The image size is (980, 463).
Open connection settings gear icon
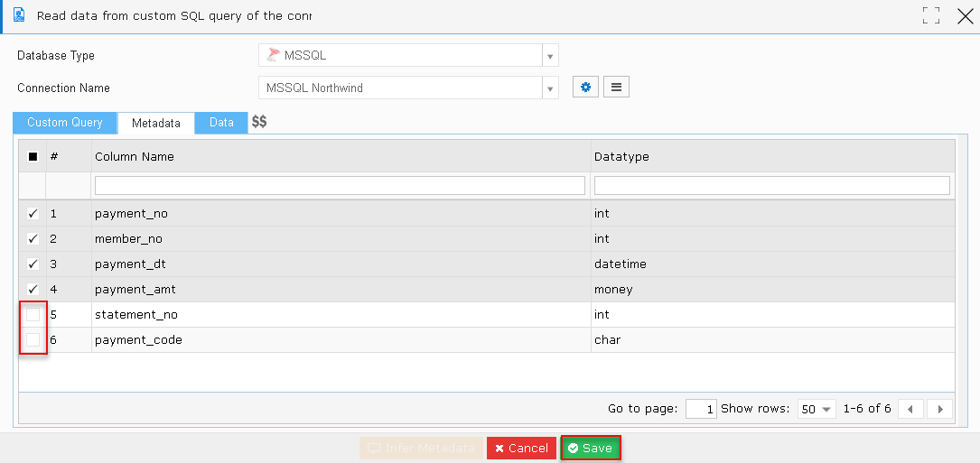click(585, 88)
